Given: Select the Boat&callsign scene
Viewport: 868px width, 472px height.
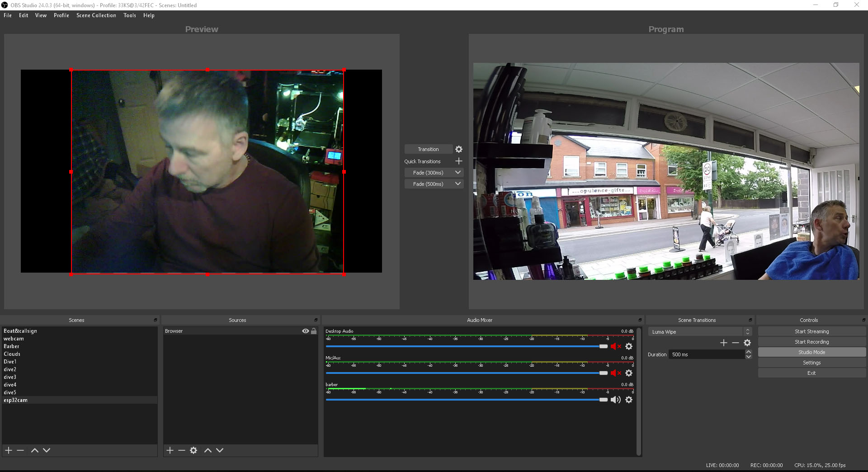Looking at the screenshot, I should click(x=80, y=331).
